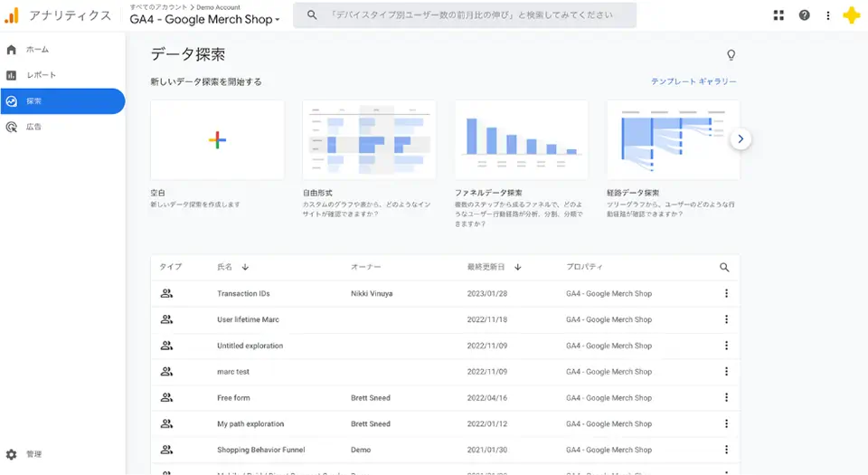Choose the Free form (自由形式) template
Screen dimensions: 868x475
pyautogui.click(x=369, y=139)
